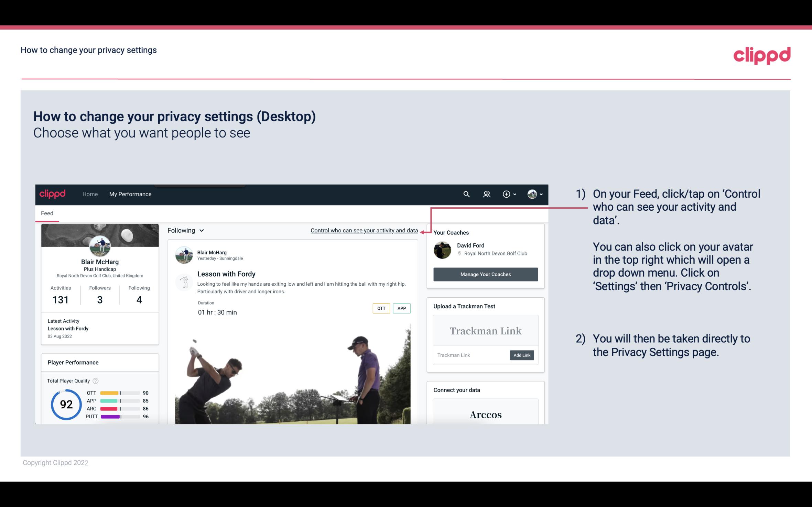
Task: Click the APP performance tag icon
Action: (x=402, y=308)
